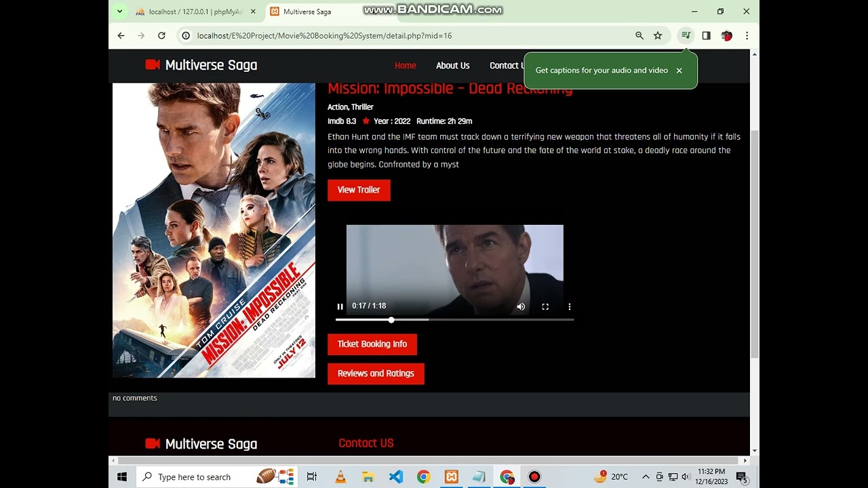Close the phpMyAdmin tab
The width and height of the screenshot is (868, 488).
coord(253,12)
